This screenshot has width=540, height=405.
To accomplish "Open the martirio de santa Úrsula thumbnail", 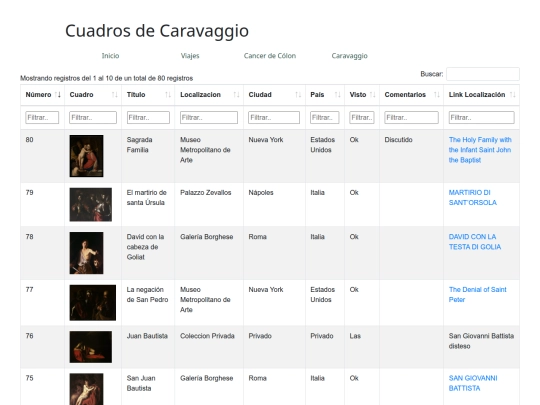I will pyautogui.click(x=91, y=205).
